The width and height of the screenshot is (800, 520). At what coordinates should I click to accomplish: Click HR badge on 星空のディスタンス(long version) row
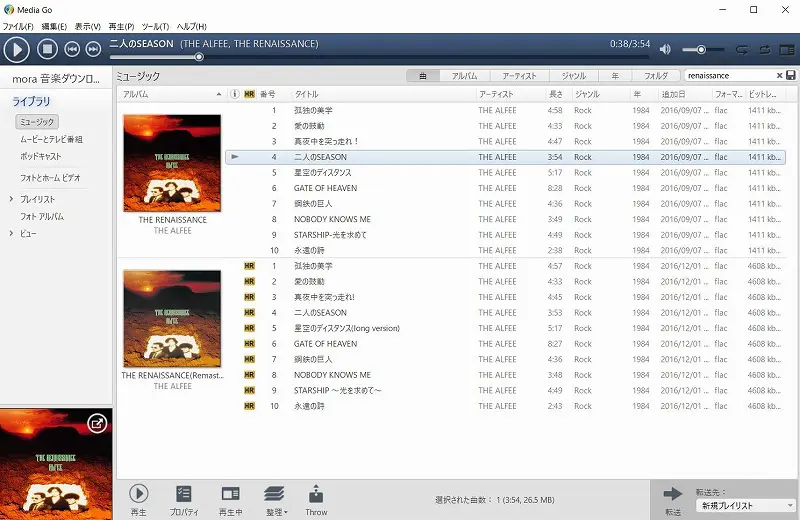tap(249, 328)
